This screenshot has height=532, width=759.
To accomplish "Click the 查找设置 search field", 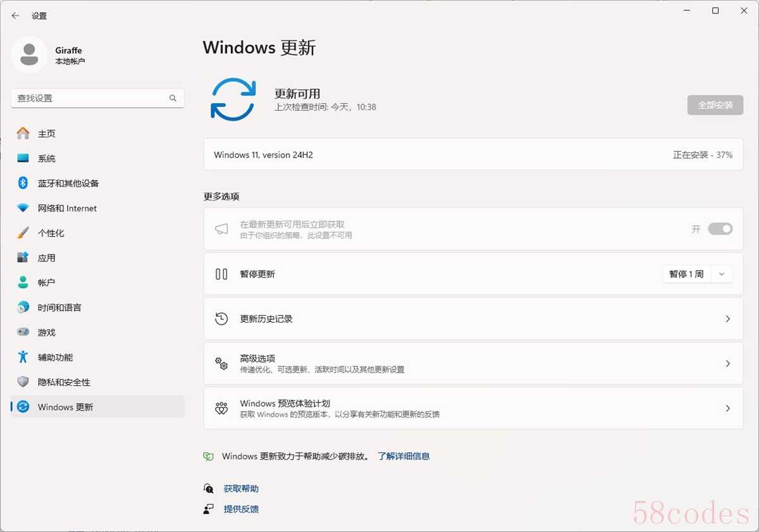I will [97, 98].
